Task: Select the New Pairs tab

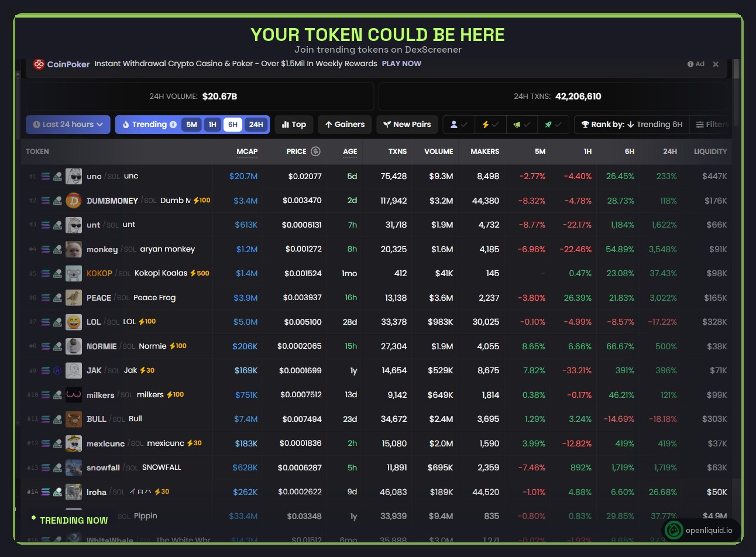Action: pos(407,124)
